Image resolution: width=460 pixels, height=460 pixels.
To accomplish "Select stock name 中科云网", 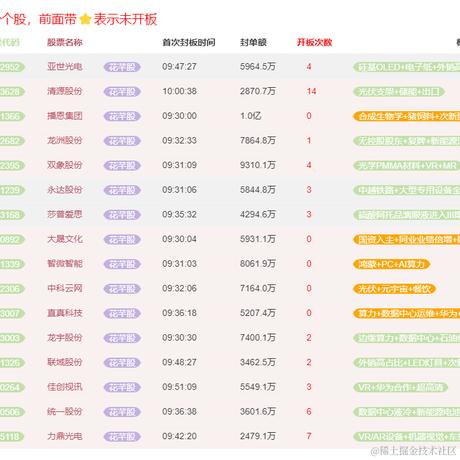I will pos(65,289).
